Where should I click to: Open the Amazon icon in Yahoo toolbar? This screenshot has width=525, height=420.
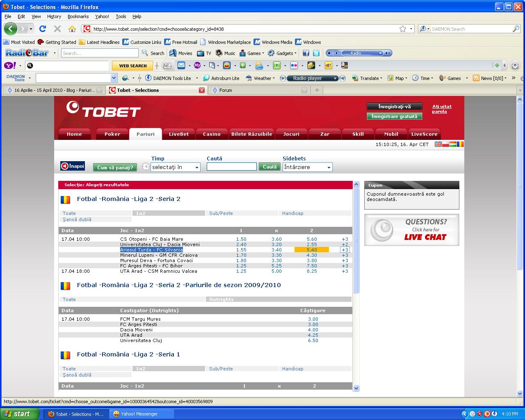click(344, 65)
